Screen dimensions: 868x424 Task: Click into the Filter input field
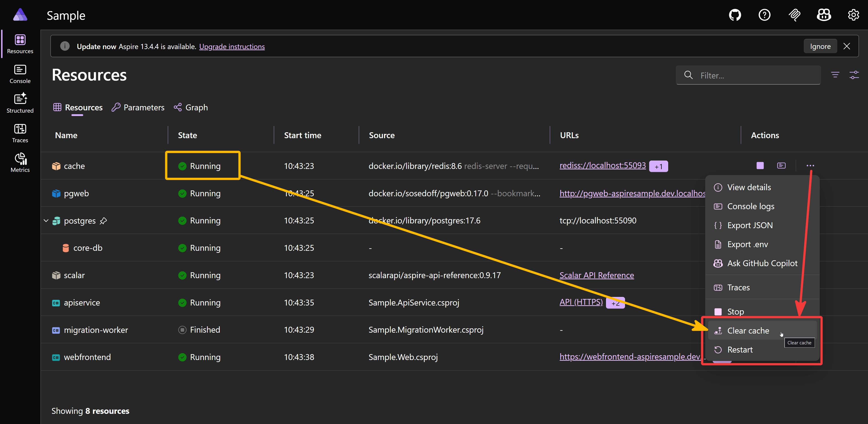click(748, 75)
